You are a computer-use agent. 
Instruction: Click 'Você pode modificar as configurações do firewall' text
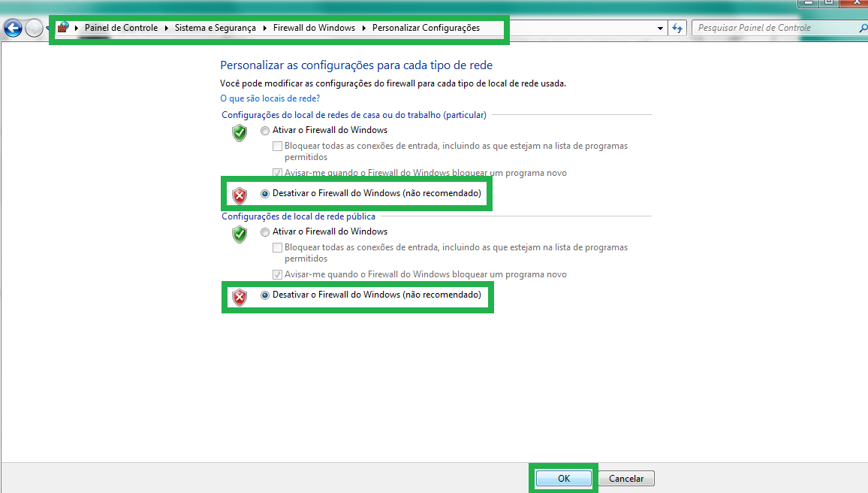pyautogui.click(x=393, y=83)
